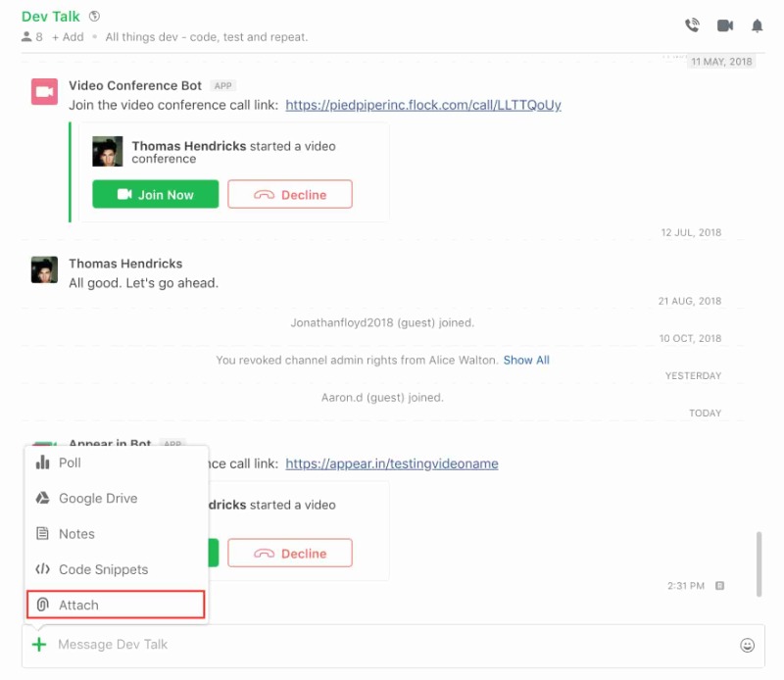The width and height of the screenshot is (784, 680).
Task: Open the emoji picker smiley icon
Action: point(747,645)
